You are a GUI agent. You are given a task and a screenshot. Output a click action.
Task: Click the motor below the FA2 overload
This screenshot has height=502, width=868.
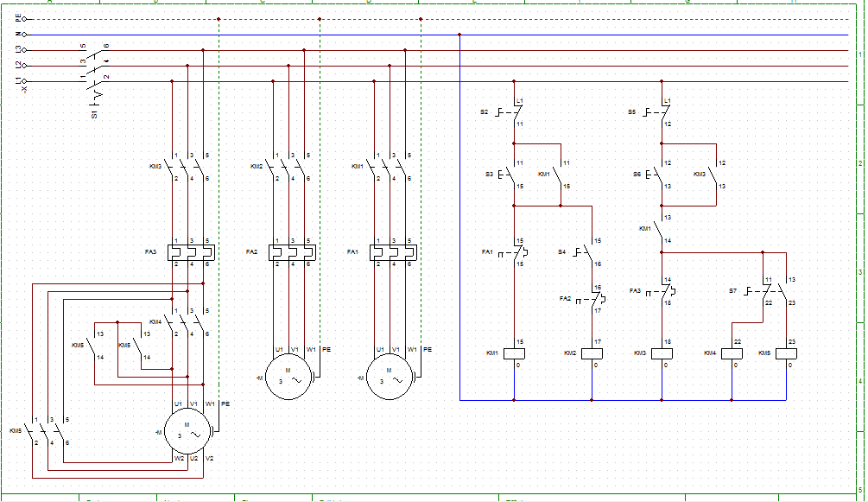[x=290, y=378]
